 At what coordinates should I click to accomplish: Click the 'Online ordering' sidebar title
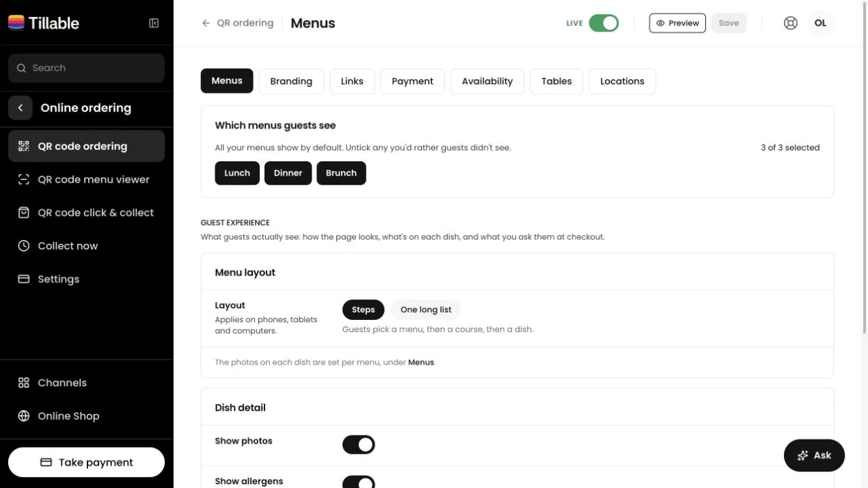tap(86, 108)
